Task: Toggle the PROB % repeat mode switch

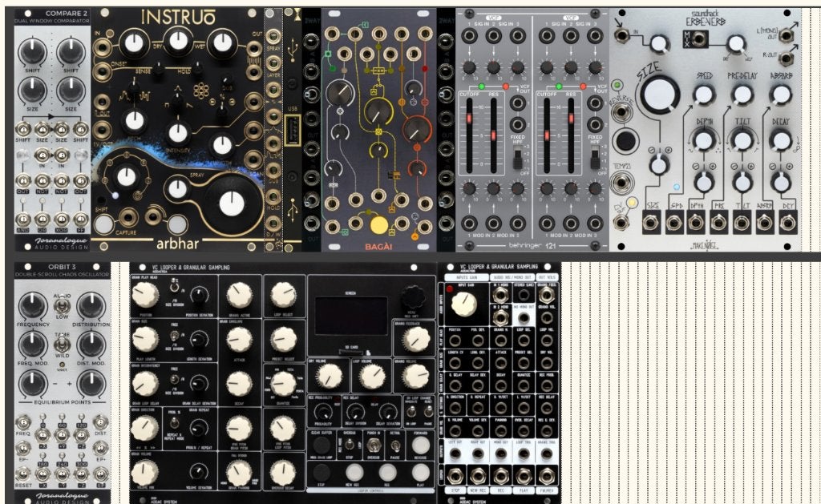Action: pyautogui.click(x=175, y=423)
